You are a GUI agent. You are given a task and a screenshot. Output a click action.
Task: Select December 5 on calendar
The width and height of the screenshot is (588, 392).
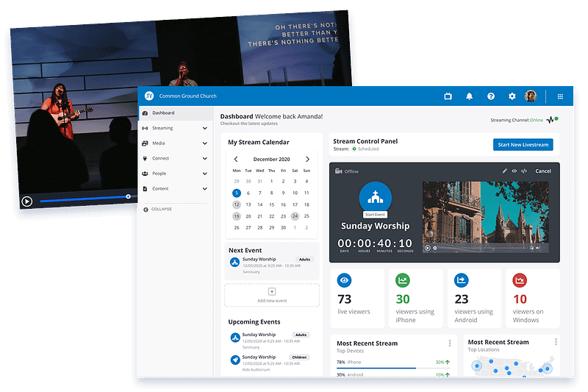(x=236, y=193)
